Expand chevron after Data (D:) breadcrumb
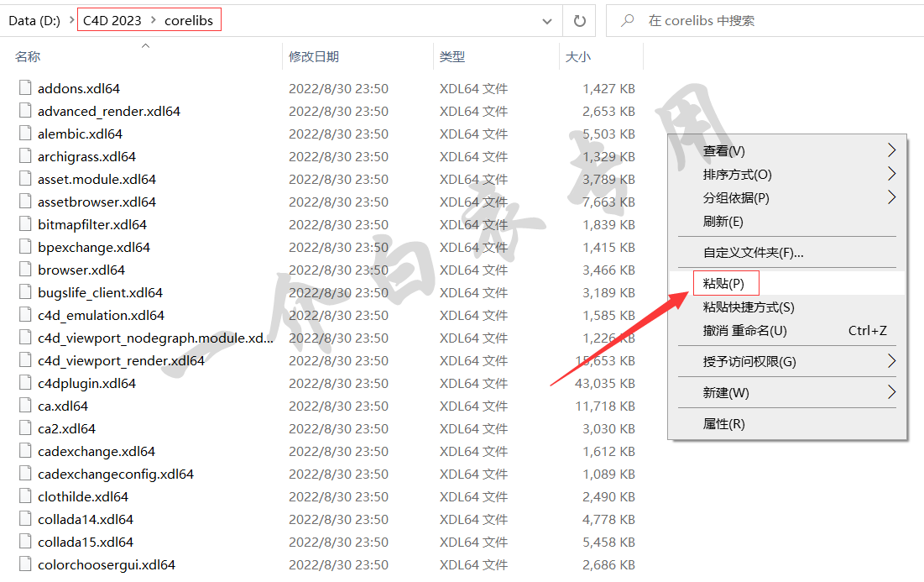 pyautogui.click(x=71, y=20)
